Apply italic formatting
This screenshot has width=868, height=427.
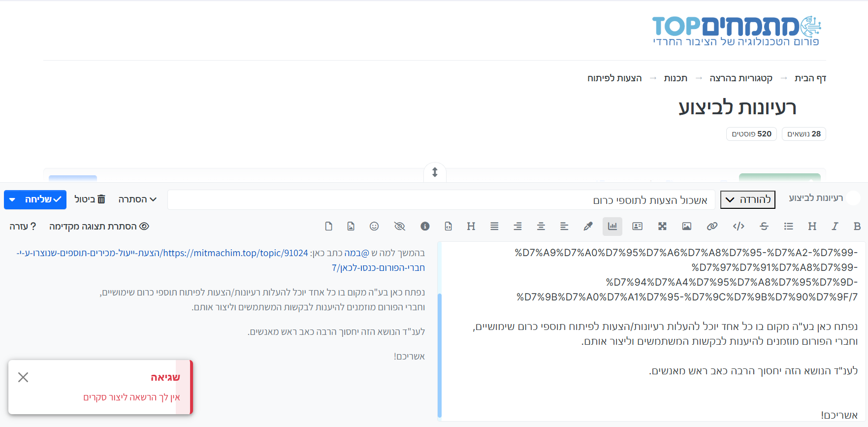[835, 226]
